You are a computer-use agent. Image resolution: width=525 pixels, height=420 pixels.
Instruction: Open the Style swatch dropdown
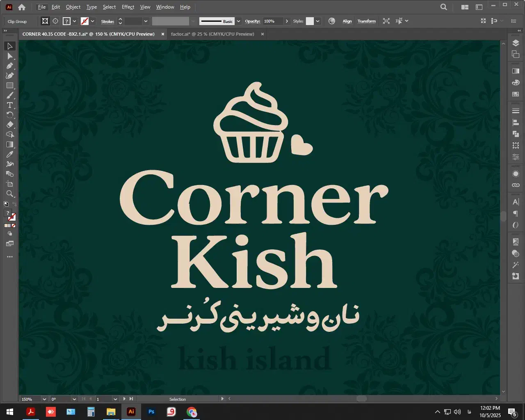[x=317, y=21]
